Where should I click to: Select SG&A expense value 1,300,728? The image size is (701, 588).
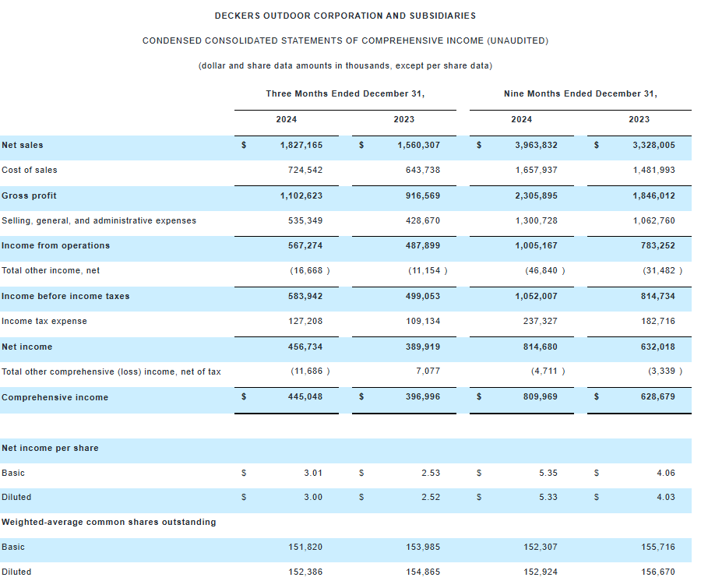[x=537, y=220]
